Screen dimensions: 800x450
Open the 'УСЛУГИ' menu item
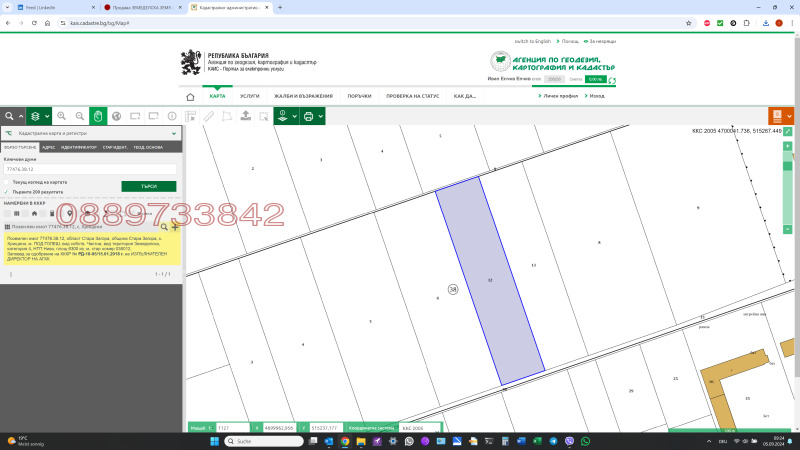(249, 97)
